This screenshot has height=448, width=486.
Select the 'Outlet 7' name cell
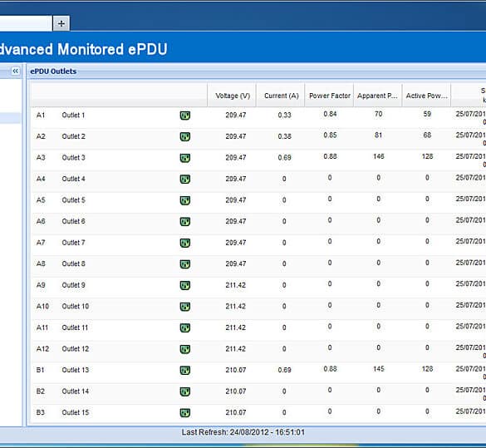point(73,243)
